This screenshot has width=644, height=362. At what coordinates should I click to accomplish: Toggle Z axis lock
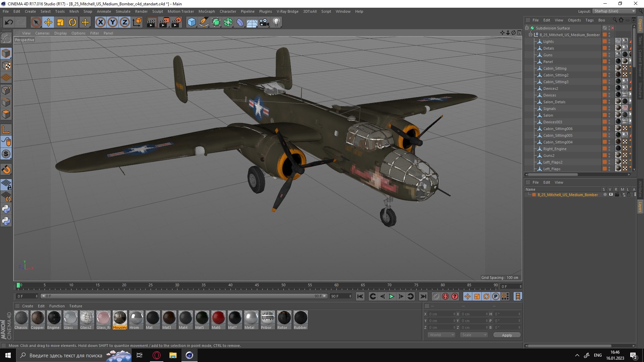point(125,22)
